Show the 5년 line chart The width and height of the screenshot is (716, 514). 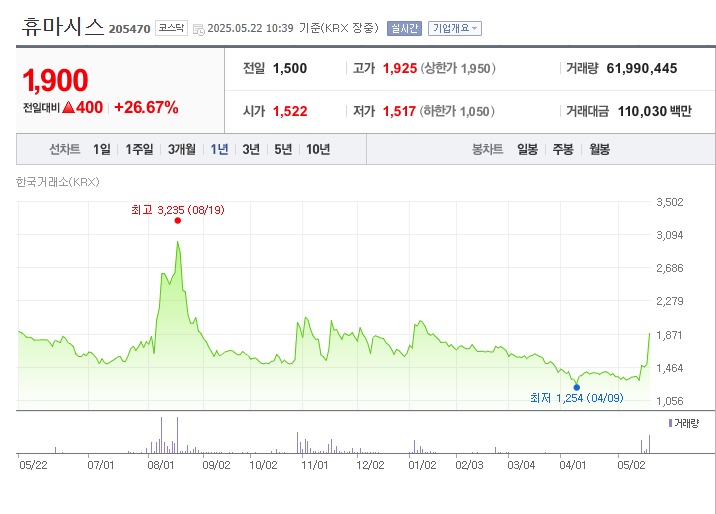pyautogui.click(x=283, y=149)
